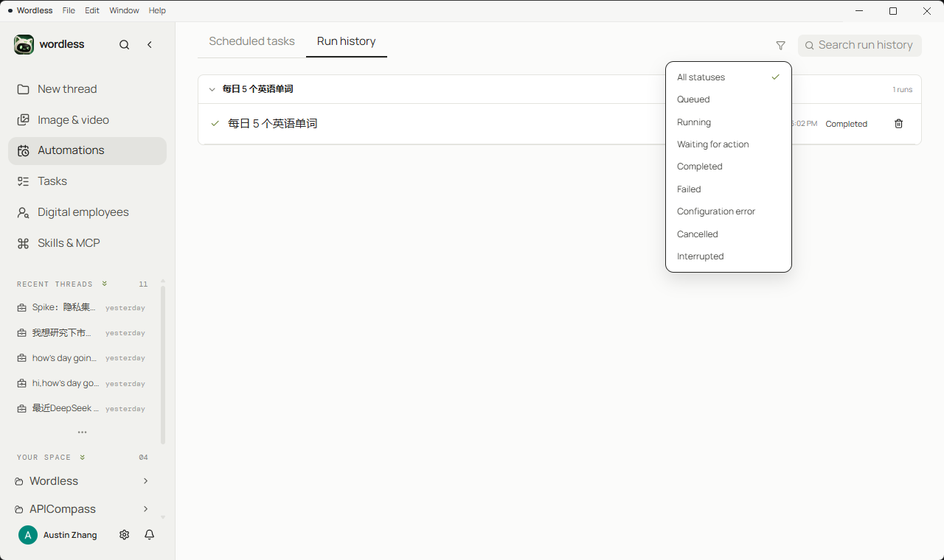Select the Run history tab
The image size is (944, 560).
[347, 41]
